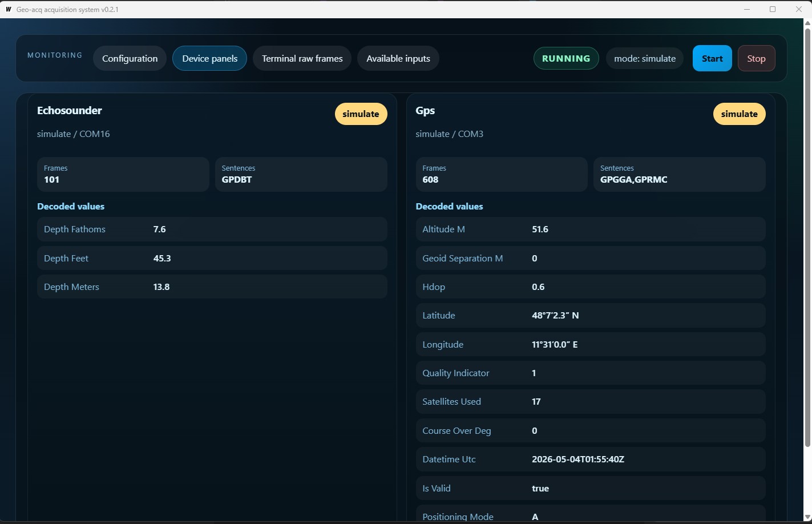Click the RUNNING status badge
Image resolution: width=812 pixels, height=524 pixels.
tap(566, 58)
